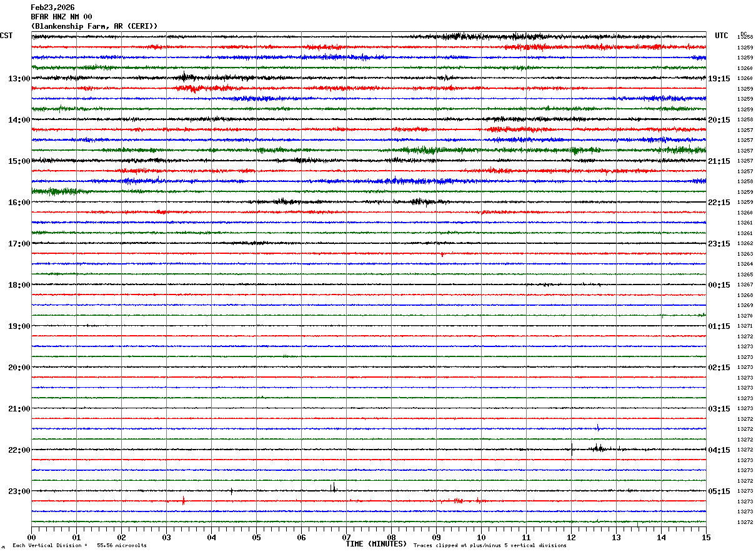Click 'Each Vertical Division = 55.56 microvolts' note
Screen dimensions: 756x554
[x=80, y=545]
